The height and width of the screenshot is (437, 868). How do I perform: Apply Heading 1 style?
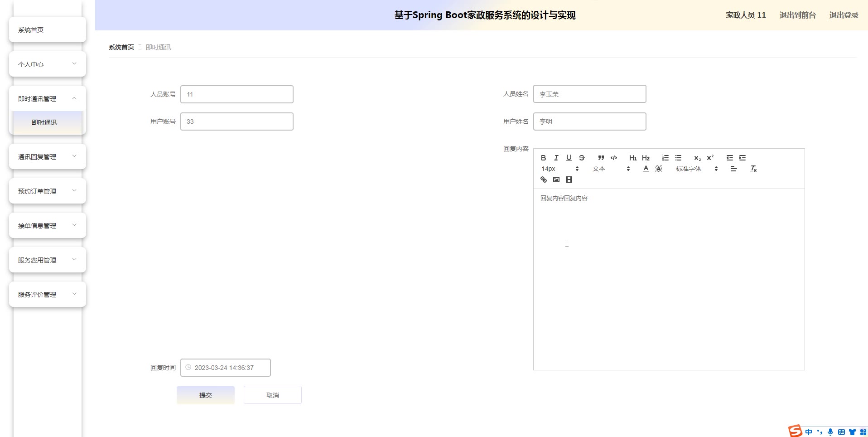tap(633, 158)
